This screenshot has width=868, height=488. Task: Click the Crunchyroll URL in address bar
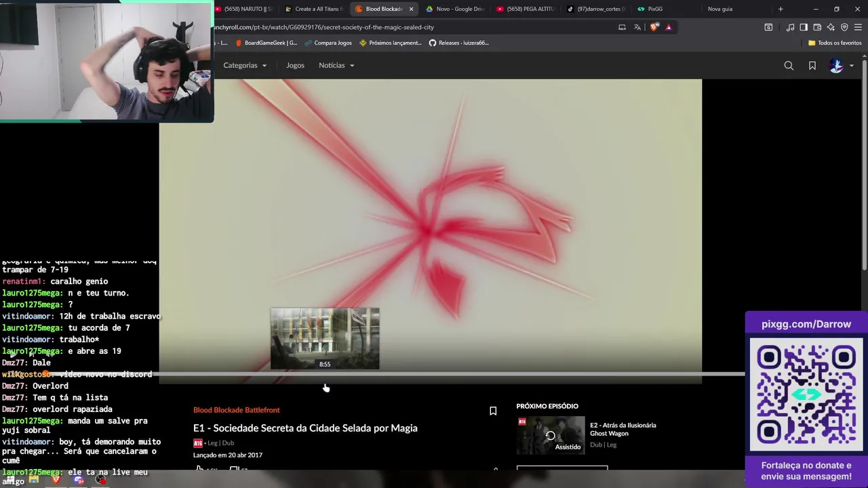[x=323, y=27]
